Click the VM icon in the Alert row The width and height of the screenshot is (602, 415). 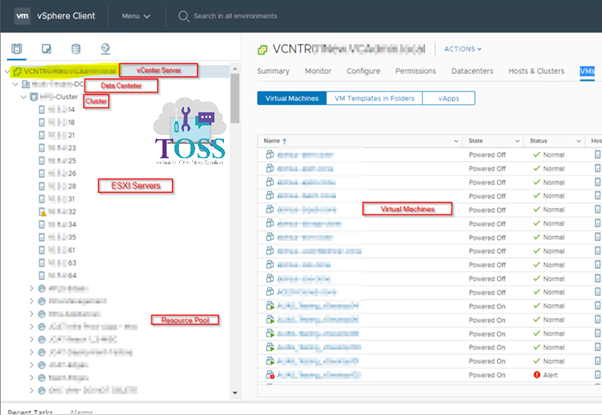point(270,375)
